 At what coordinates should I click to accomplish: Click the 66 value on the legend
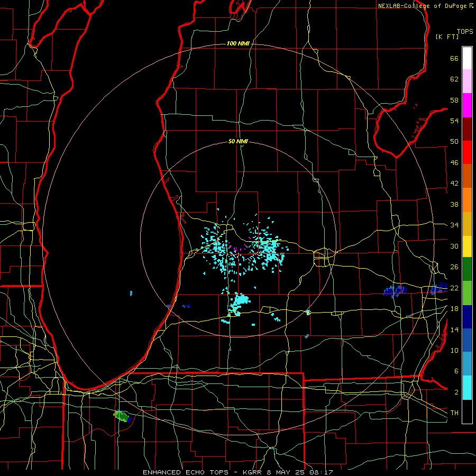point(454,58)
